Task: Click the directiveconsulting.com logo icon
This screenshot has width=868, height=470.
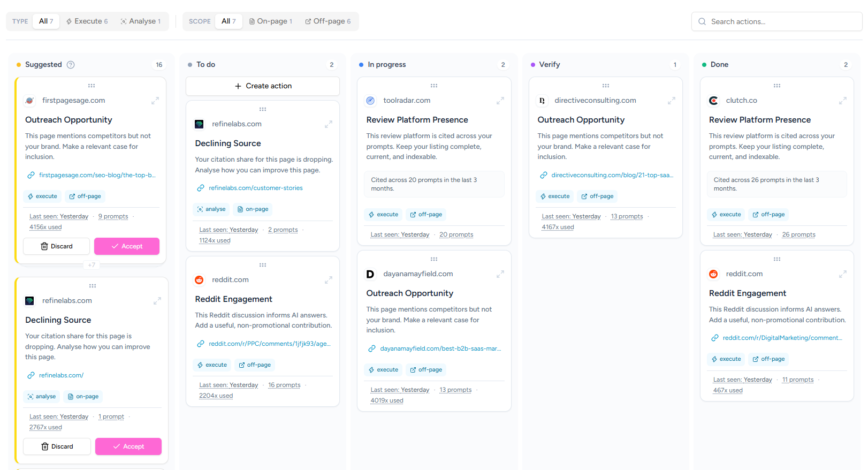Action: 542,101
